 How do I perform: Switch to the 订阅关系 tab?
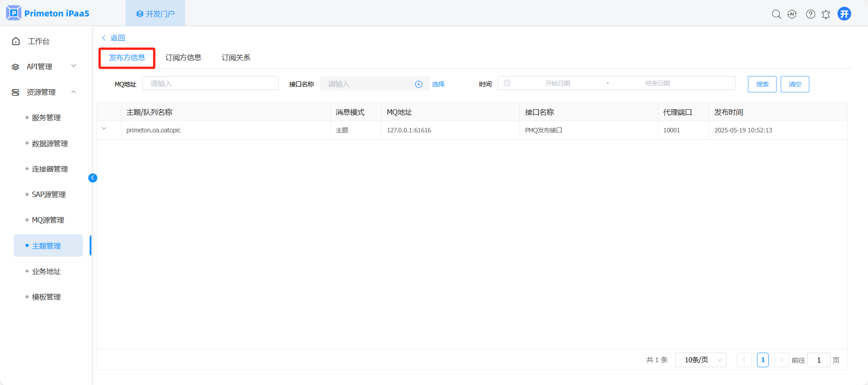click(x=236, y=58)
